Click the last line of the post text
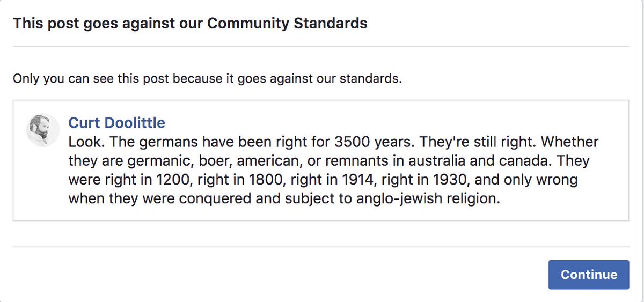The height and width of the screenshot is (302, 644). [284, 198]
